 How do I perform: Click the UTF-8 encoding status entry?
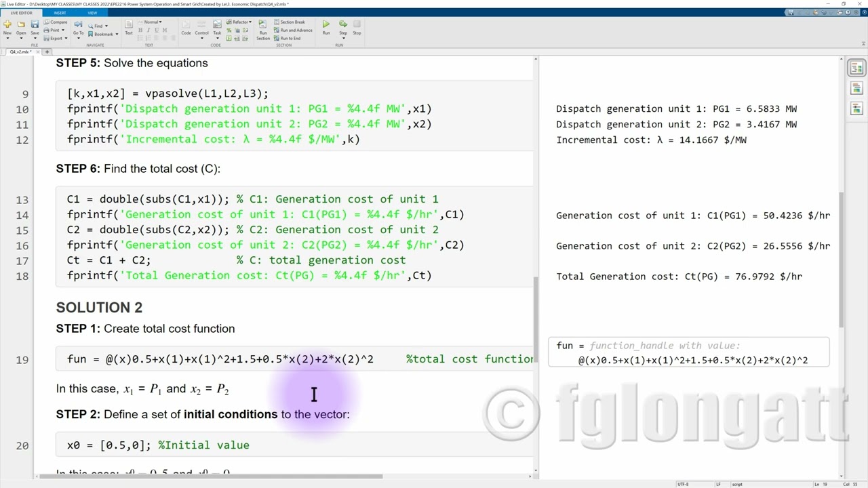coord(683,484)
